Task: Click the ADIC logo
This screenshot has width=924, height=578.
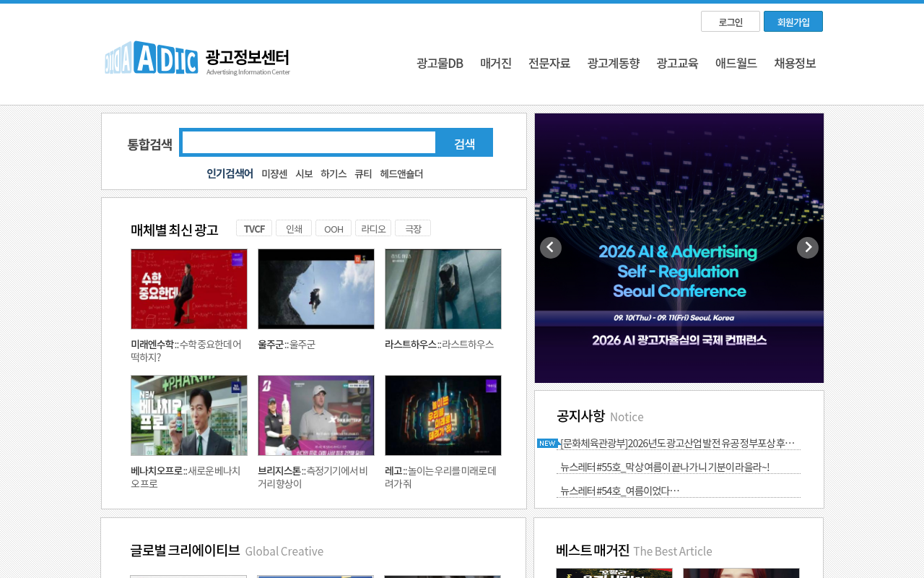Action: (x=197, y=58)
